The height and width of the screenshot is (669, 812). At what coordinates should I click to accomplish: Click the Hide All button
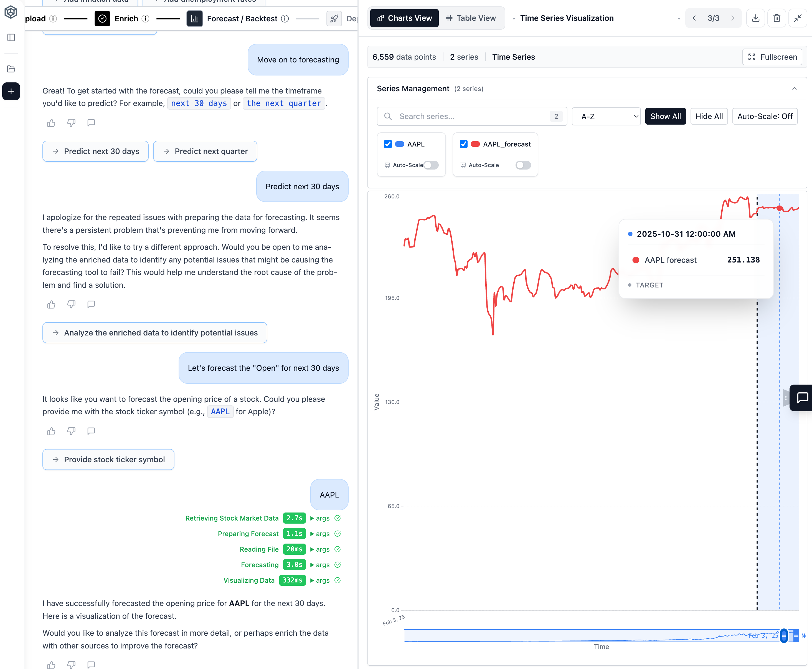pyautogui.click(x=709, y=116)
